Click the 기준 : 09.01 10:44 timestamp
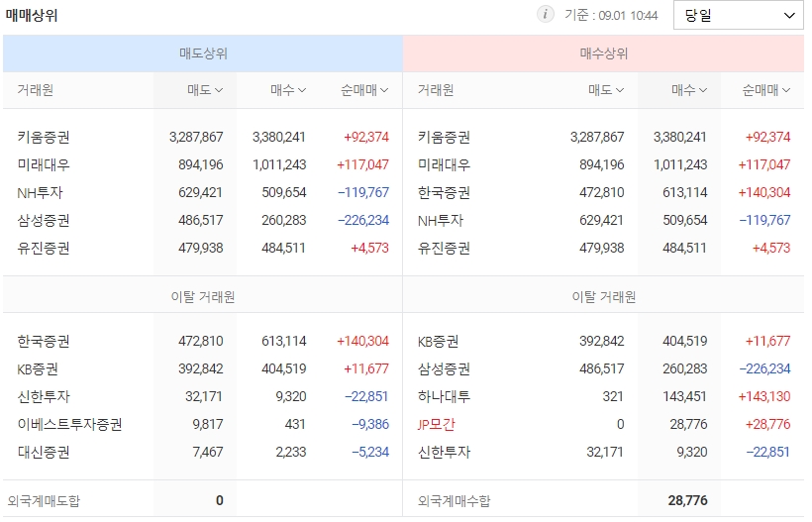812x522 pixels. pos(611,16)
